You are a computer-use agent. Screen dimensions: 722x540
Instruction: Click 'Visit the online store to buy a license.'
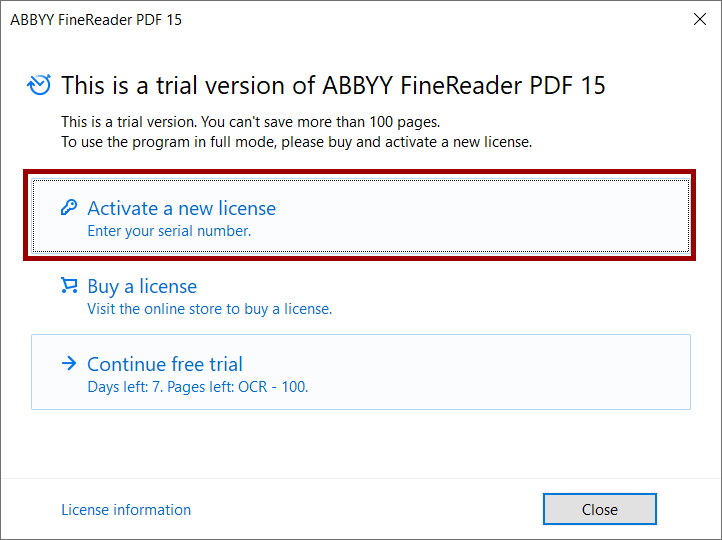point(210,308)
